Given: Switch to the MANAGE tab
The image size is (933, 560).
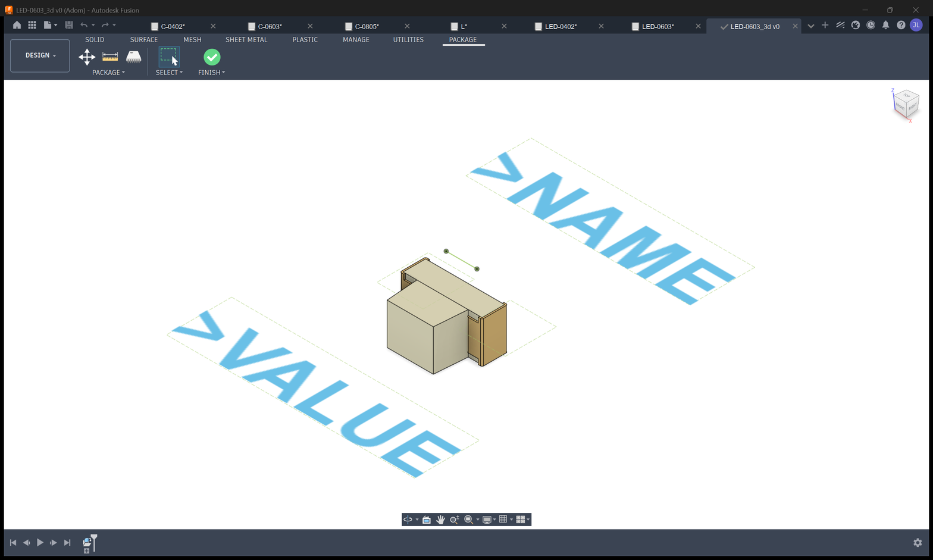Looking at the screenshot, I should (356, 40).
